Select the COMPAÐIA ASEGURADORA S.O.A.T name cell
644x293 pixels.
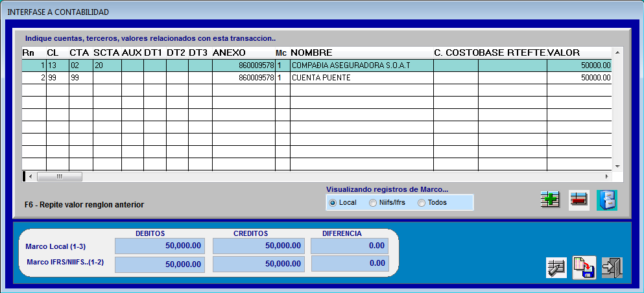click(x=362, y=65)
